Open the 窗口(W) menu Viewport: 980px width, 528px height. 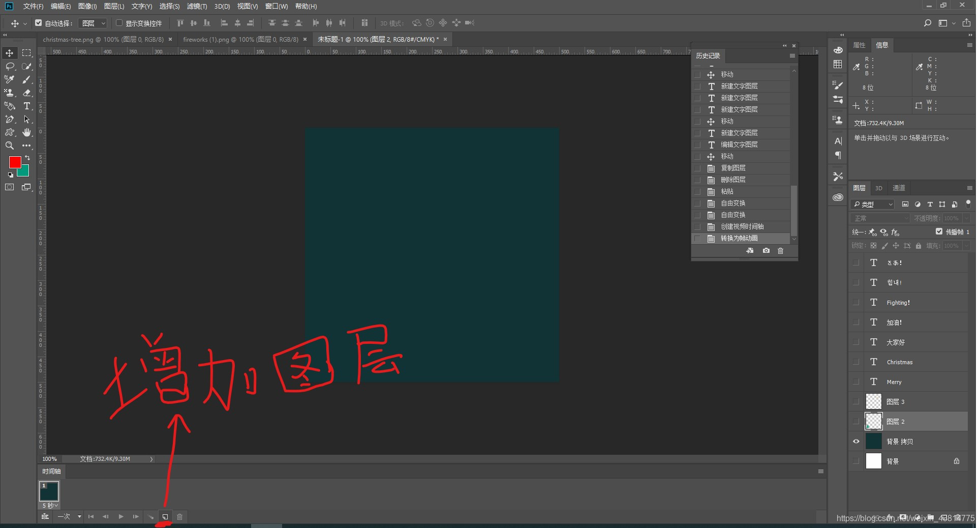click(277, 6)
